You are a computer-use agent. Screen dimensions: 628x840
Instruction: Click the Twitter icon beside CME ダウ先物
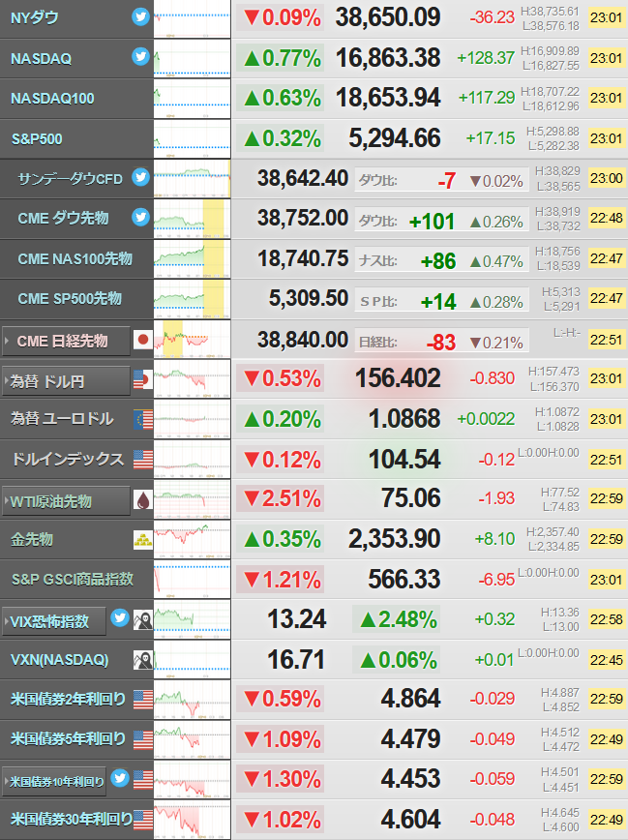140,217
